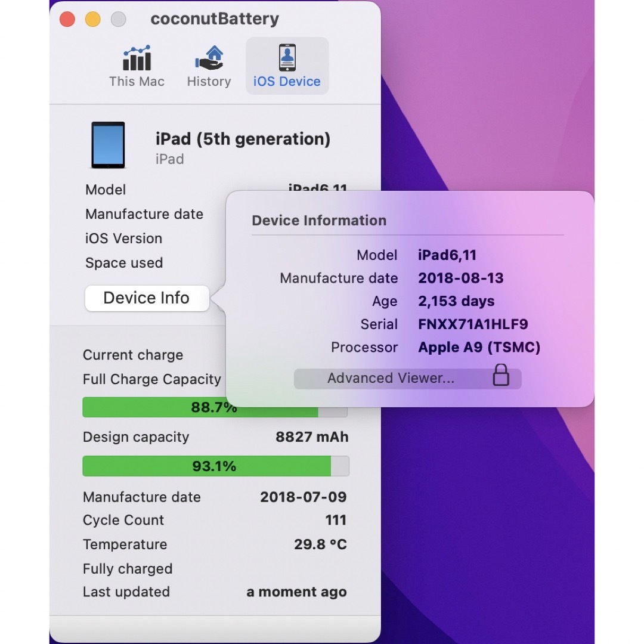Click the cycle count value 111
The height and width of the screenshot is (644, 644).
336,520
